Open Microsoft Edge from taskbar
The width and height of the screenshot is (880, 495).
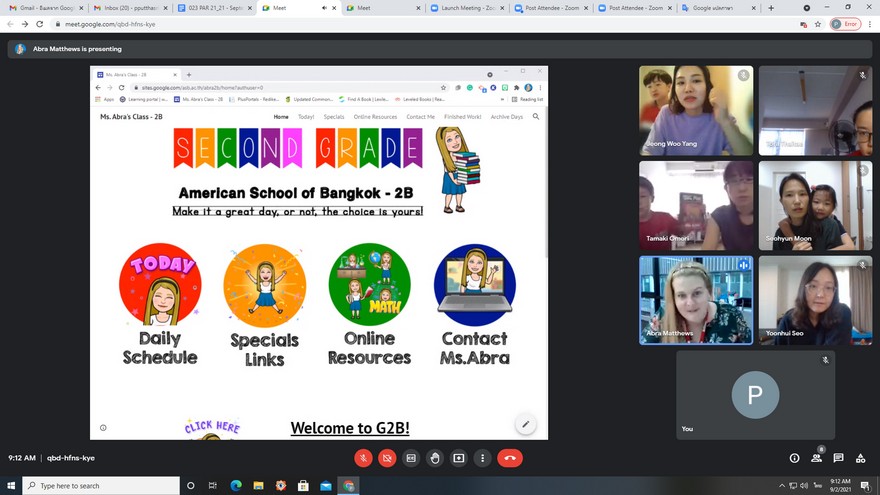click(x=236, y=485)
